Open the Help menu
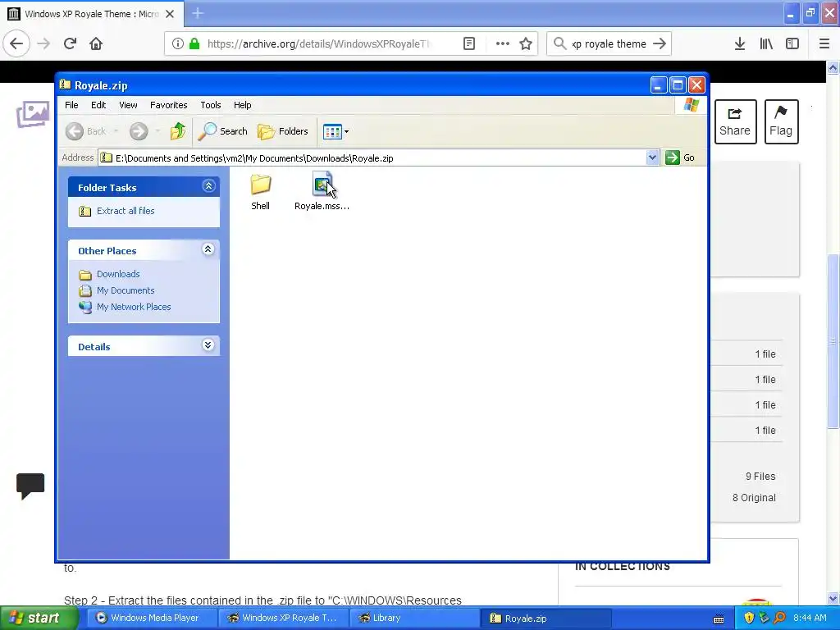The width and height of the screenshot is (840, 630). 243,105
